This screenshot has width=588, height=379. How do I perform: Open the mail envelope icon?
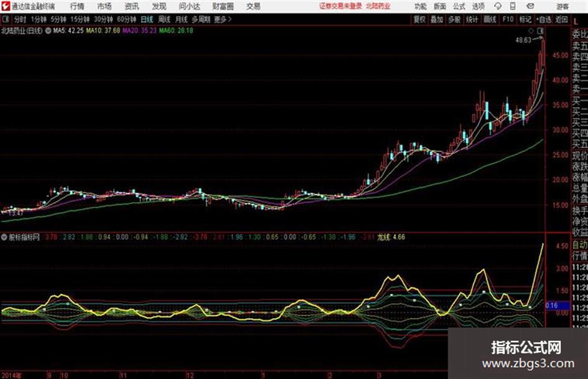point(530,6)
